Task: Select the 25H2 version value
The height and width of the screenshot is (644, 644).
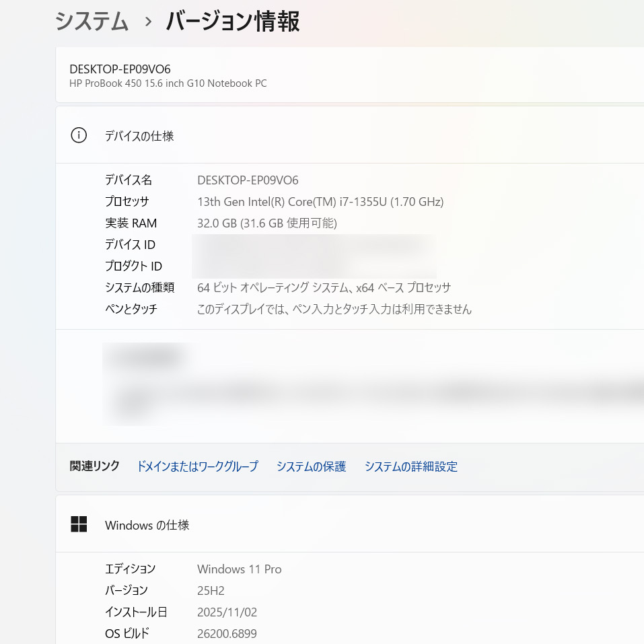Action: click(x=211, y=591)
